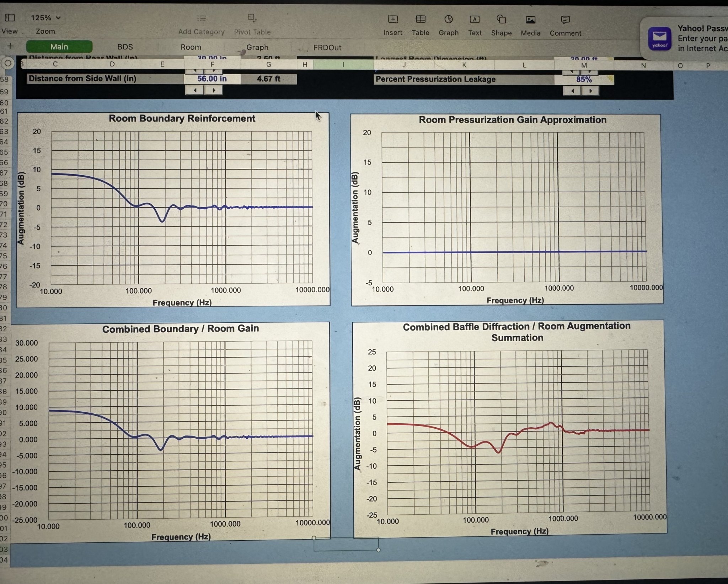Select column I header

[x=343, y=65]
